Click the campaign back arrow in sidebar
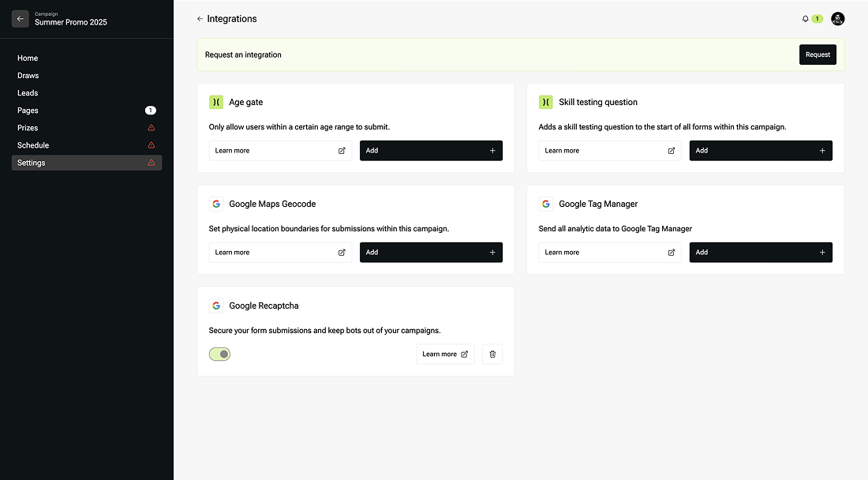This screenshot has width=868, height=480. tap(21, 19)
